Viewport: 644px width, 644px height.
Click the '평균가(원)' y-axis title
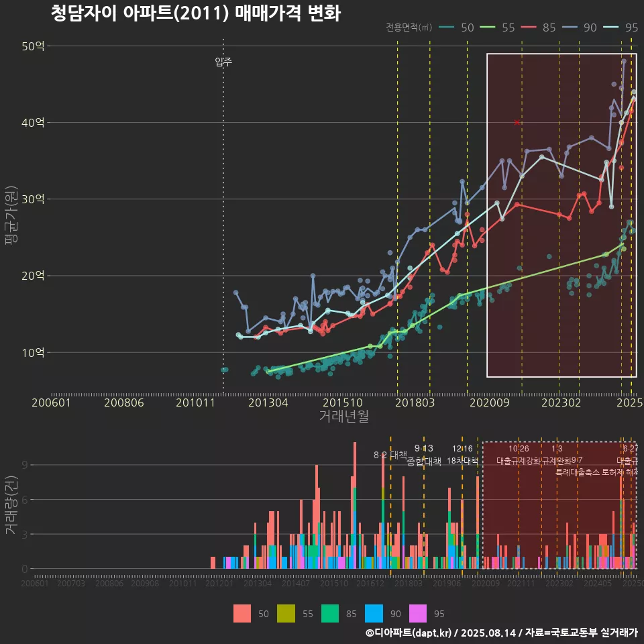coord(11,215)
